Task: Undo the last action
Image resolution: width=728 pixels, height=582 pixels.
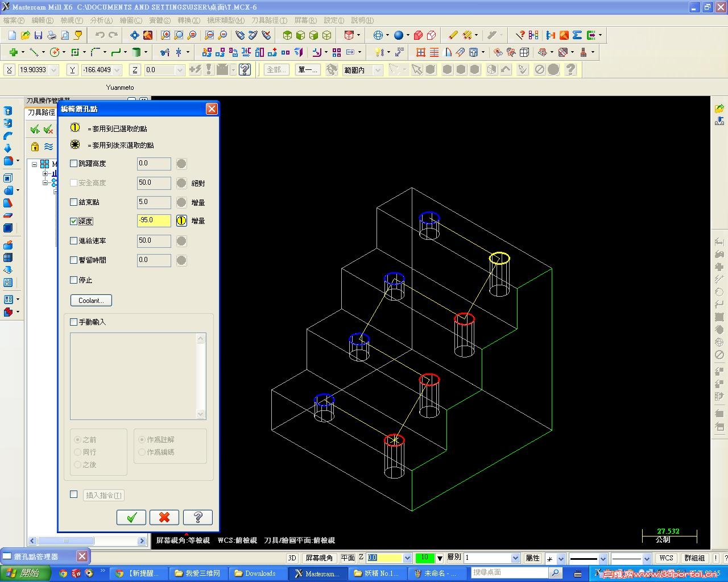Action: 100,35
